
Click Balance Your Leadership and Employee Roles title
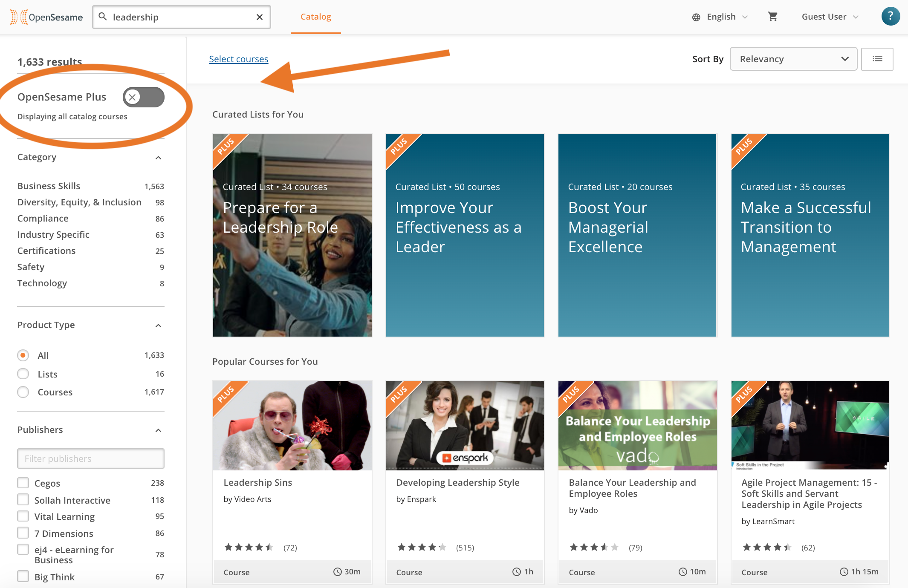(632, 488)
